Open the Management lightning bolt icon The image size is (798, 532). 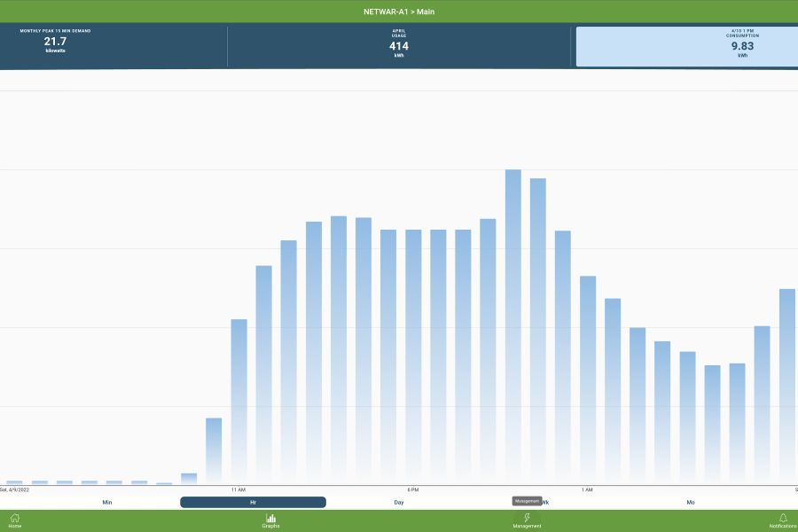point(527,520)
